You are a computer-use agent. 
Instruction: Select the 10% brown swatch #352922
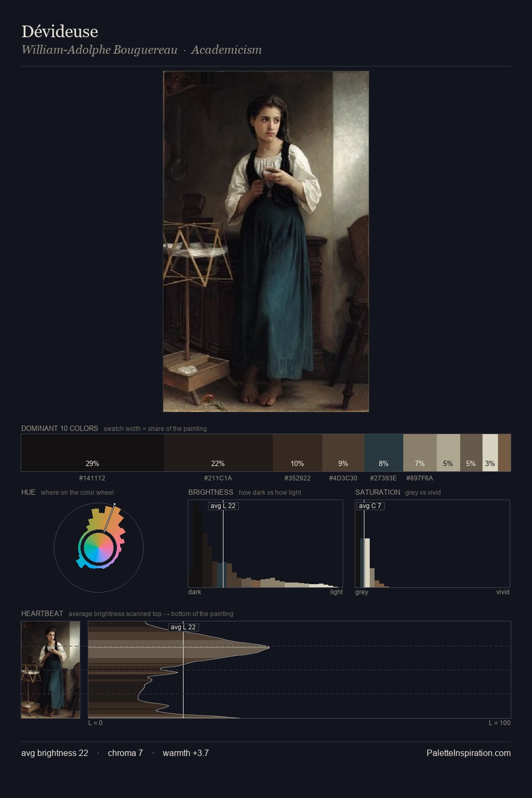(297, 453)
